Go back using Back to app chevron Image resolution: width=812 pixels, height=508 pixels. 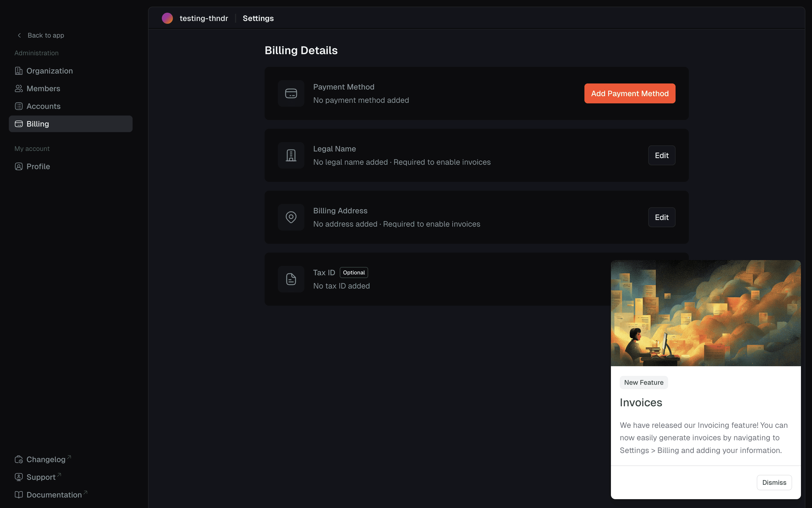coord(19,35)
